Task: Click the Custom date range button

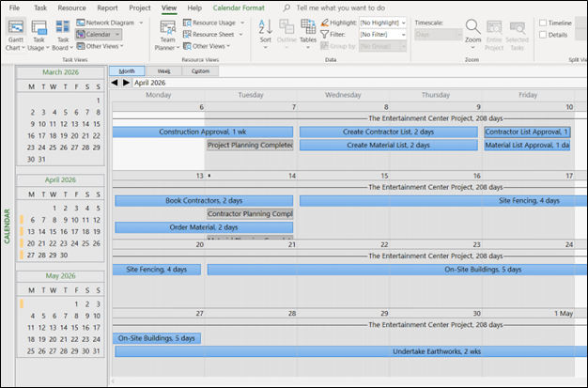Action: click(200, 70)
